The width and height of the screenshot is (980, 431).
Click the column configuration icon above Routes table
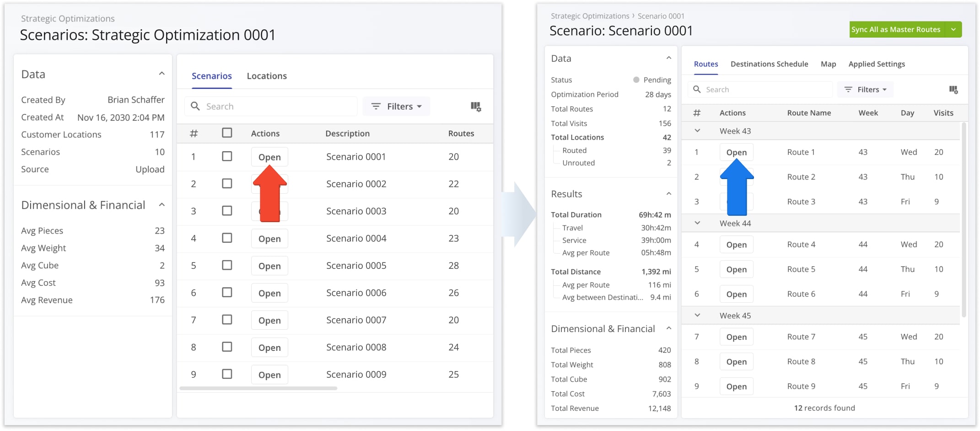coord(954,90)
